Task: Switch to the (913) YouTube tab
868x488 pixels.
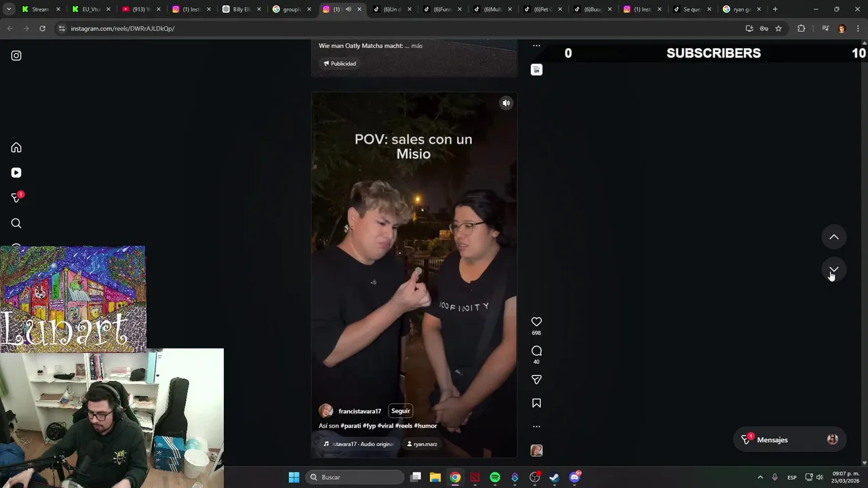Action: pos(140,9)
